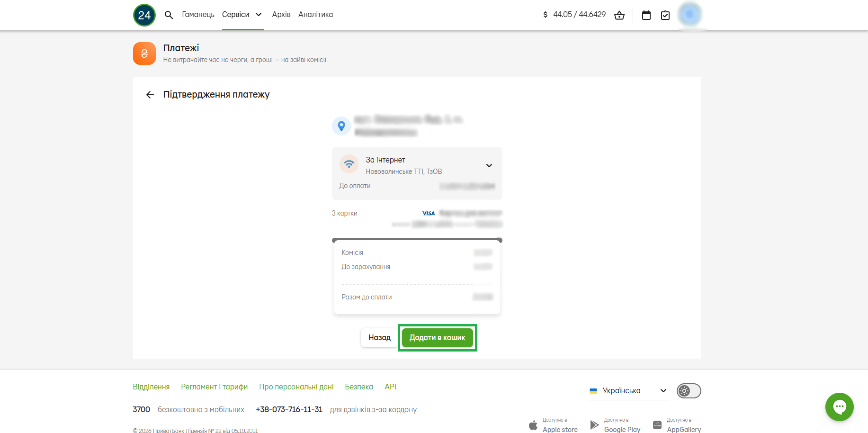Click the VISA card logo
This screenshot has height=433, width=868.
coord(429,214)
